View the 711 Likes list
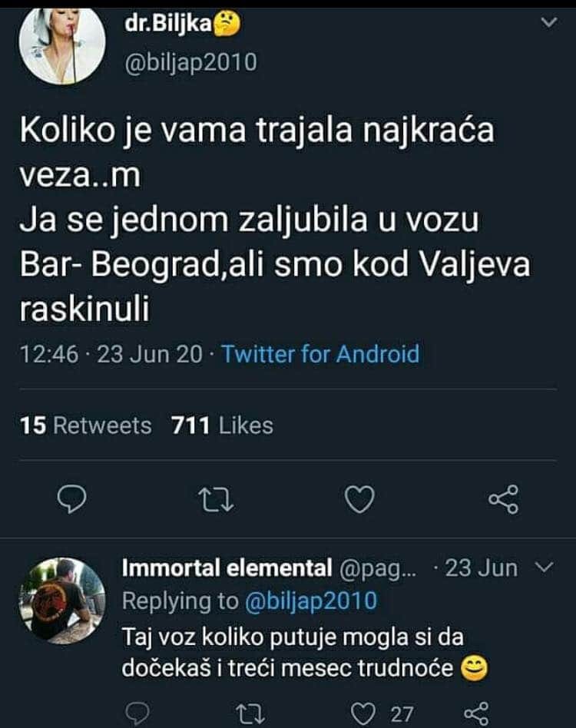Viewport: 576px width, 728px height. pyautogui.click(x=223, y=425)
